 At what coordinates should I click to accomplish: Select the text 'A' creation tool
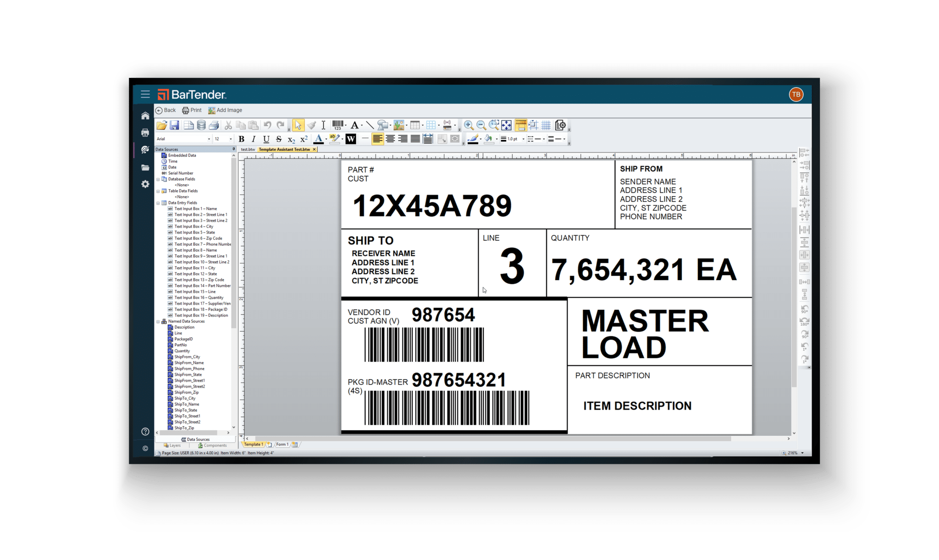pos(354,125)
